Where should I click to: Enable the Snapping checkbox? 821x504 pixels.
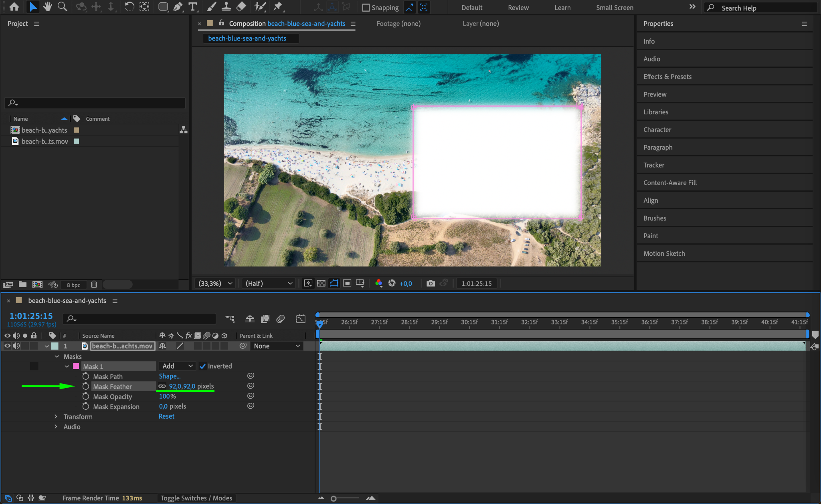[x=366, y=8]
